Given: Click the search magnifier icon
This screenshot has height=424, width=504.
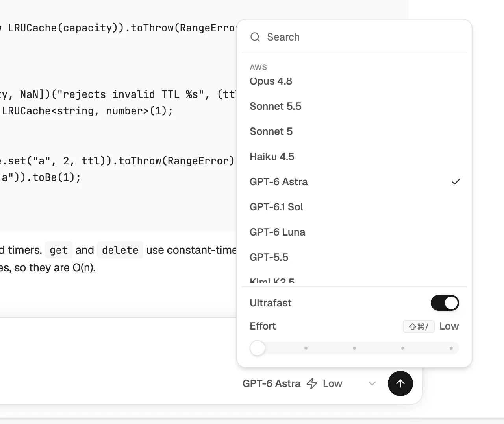Looking at the screenshot, I should point(255,37).
